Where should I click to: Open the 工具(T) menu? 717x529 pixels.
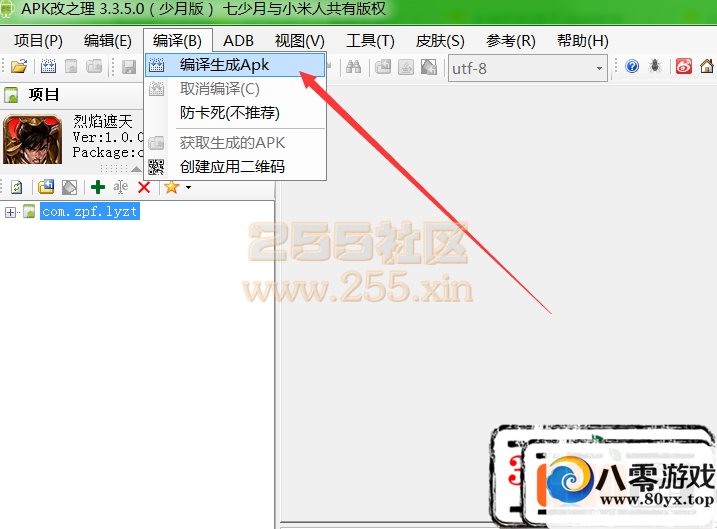(370, 41)
